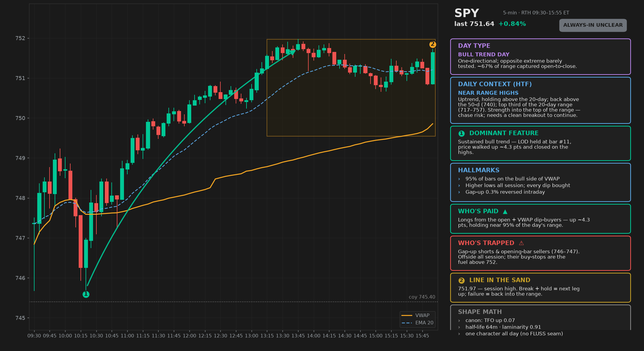644x351 pixels.
Task: Click '95% of bars on the bull side of VWAP'
Action: coord(512,179)
